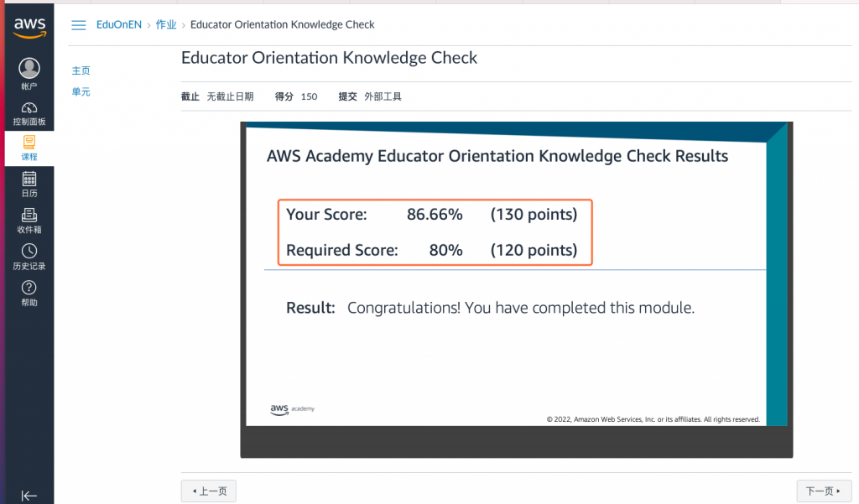
Task: Open the 作业 (Assignments) breadcrumb link
Action: pyautogui.click(x=165, y=24)
